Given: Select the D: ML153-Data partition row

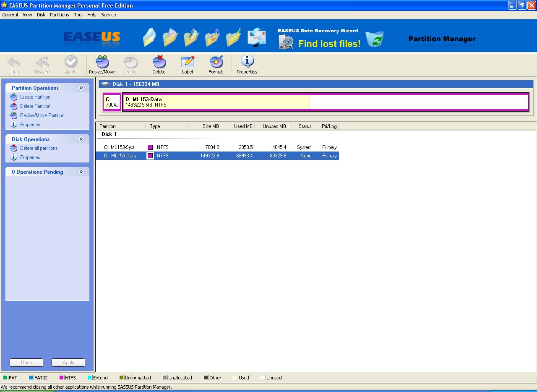Looking at the screenshot, I should (x=218, y=156).
